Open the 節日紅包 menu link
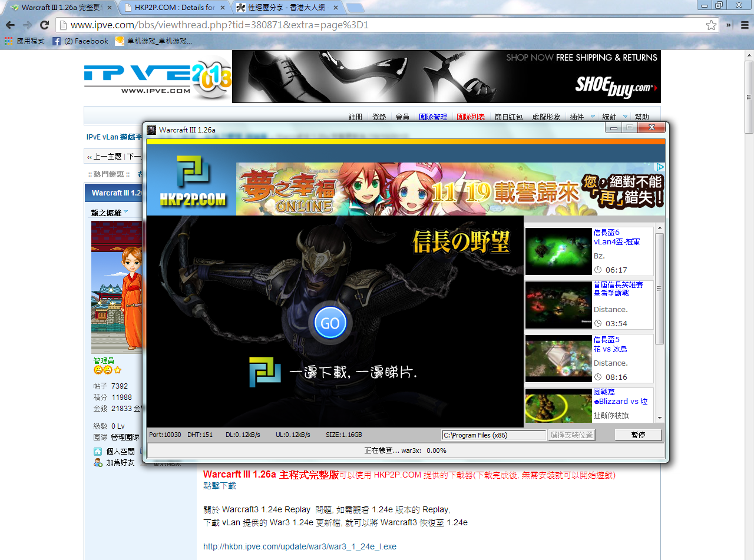This screenshot has height=560, width=754. [508, 117]
